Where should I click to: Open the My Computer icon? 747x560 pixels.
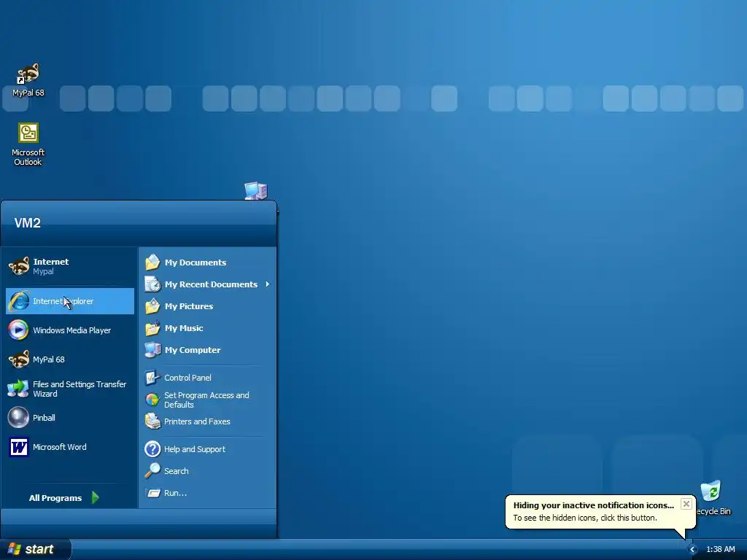click(152, 350)
